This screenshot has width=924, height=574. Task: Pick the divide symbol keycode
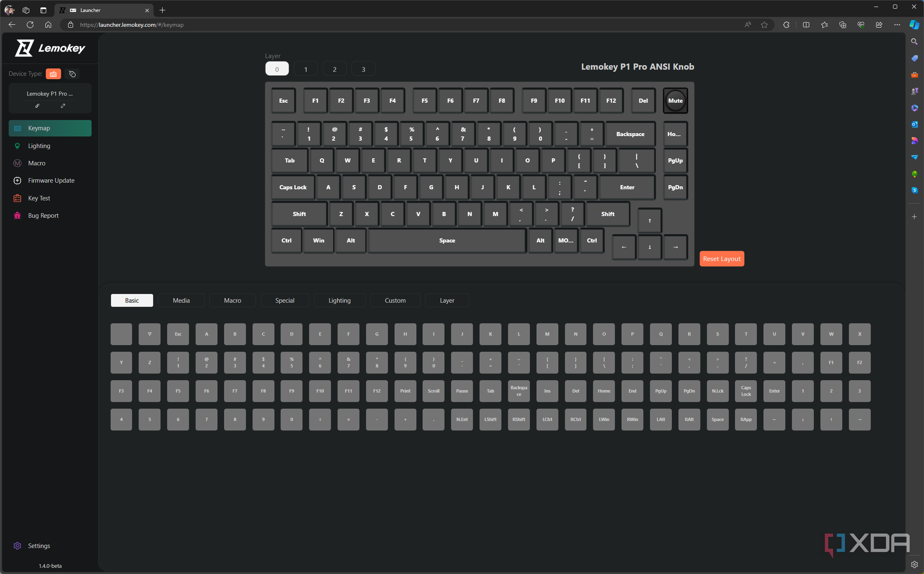(x=320, y=419)
